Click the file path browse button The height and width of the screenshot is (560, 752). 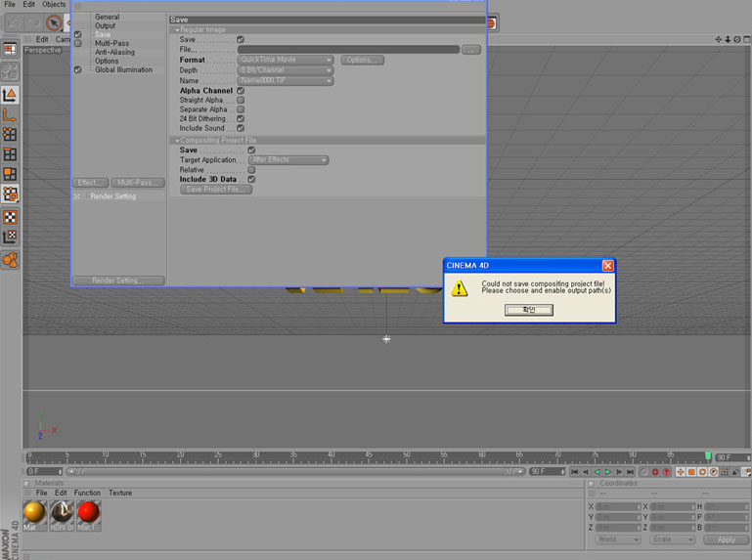click(471, 50)
